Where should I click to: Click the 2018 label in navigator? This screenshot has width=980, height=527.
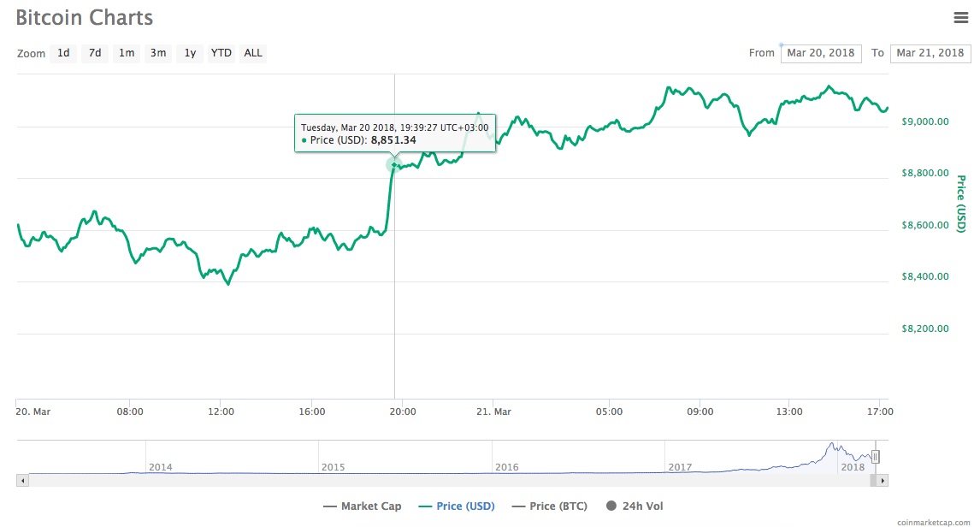coord(853,467)
